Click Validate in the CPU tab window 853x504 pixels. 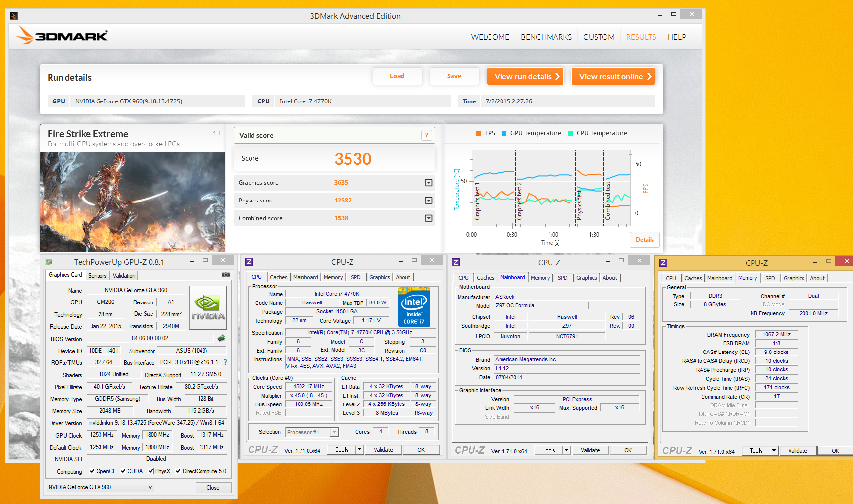pyautogui.click(x=383, y=450)
